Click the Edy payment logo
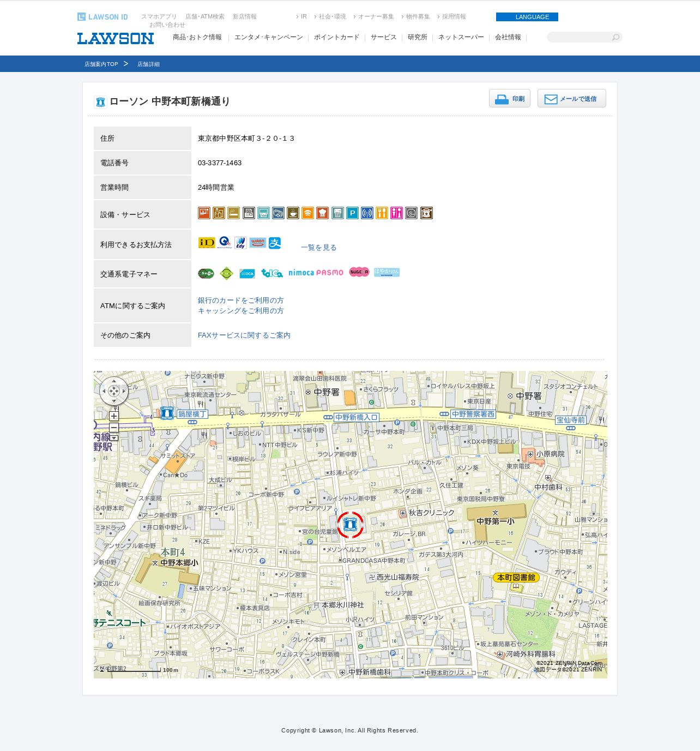This screenshot has width=700, height=751. (x=240, y=243)
